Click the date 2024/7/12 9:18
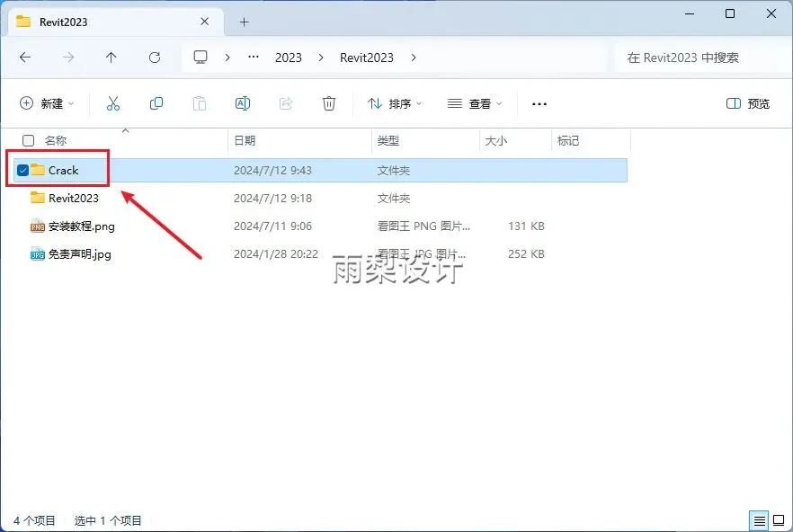 coord(272,199)
